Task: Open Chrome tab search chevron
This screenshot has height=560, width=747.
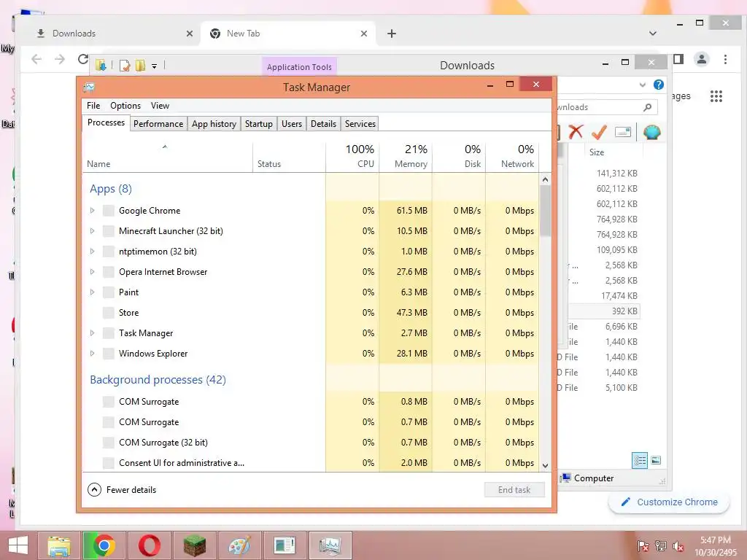Action: pyautogui.click(x=653, y=34)
